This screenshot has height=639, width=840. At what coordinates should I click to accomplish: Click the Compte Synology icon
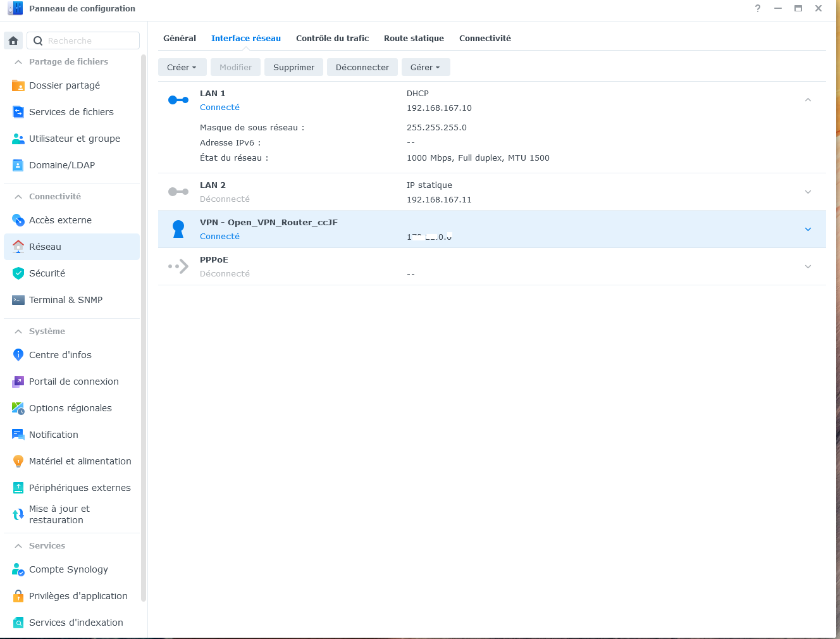pos(18,569)
